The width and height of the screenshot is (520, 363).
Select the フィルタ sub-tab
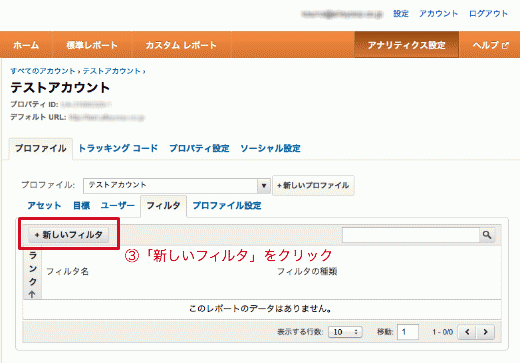pos(163,206)
